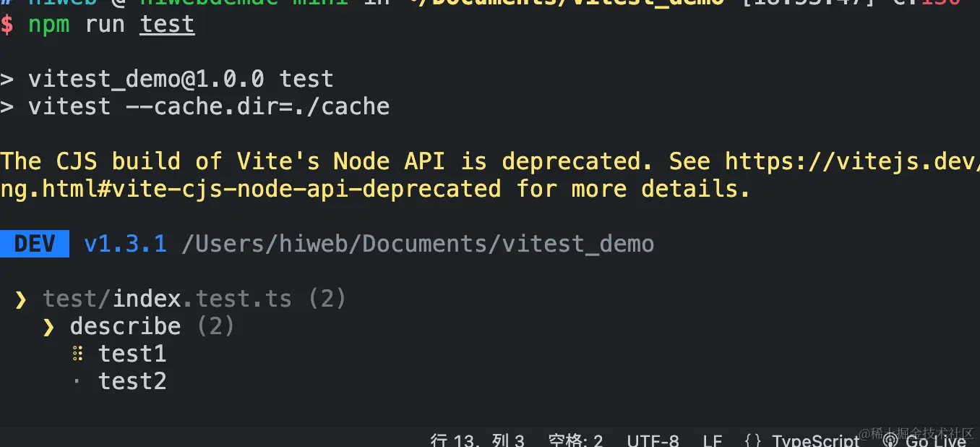Click the pending dot icon beside test2
The height and width of the screenshot is (447, 980).
click(77, 381)
